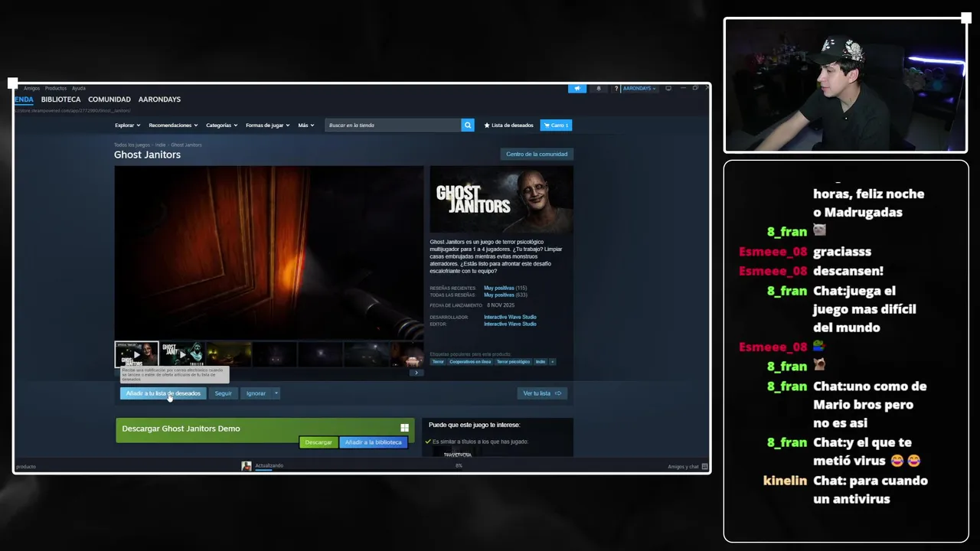Screen dimensions: 980x551
Task: Click the main trailer video player
Action: 269,253
